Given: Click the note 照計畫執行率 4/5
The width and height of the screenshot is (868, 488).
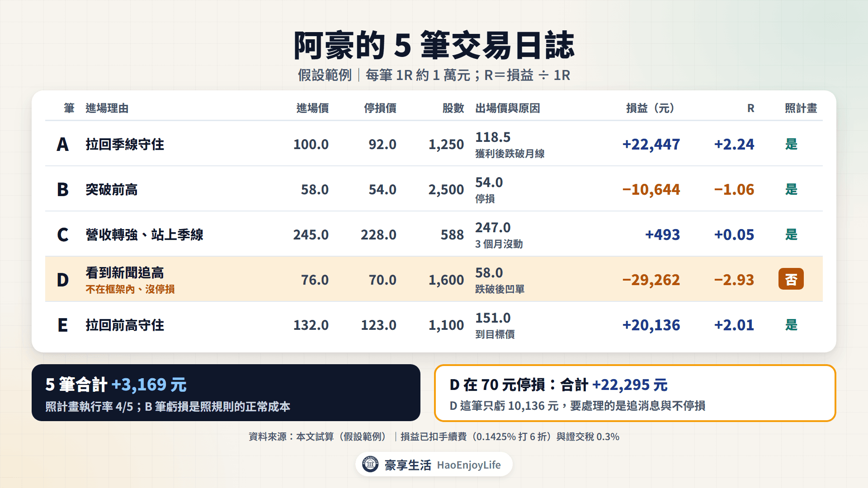Looking at the screenshot, I should [x=89, y=407].
